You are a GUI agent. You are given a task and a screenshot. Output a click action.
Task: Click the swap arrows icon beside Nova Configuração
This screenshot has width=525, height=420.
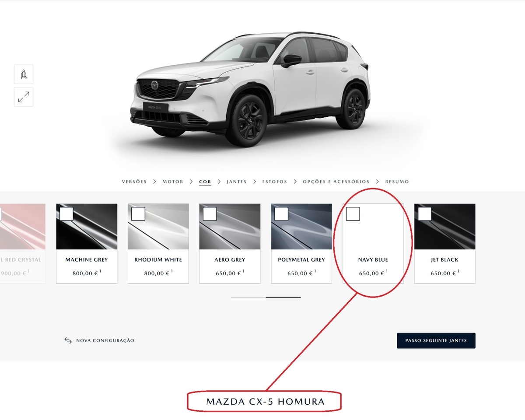pyautogui.click(x=68, y=340)
